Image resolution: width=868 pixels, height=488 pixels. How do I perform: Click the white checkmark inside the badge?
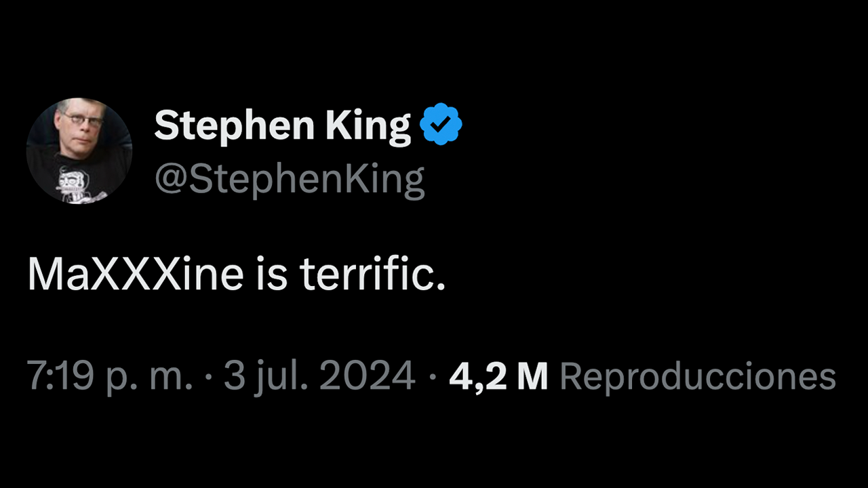(x=441, y=125)
